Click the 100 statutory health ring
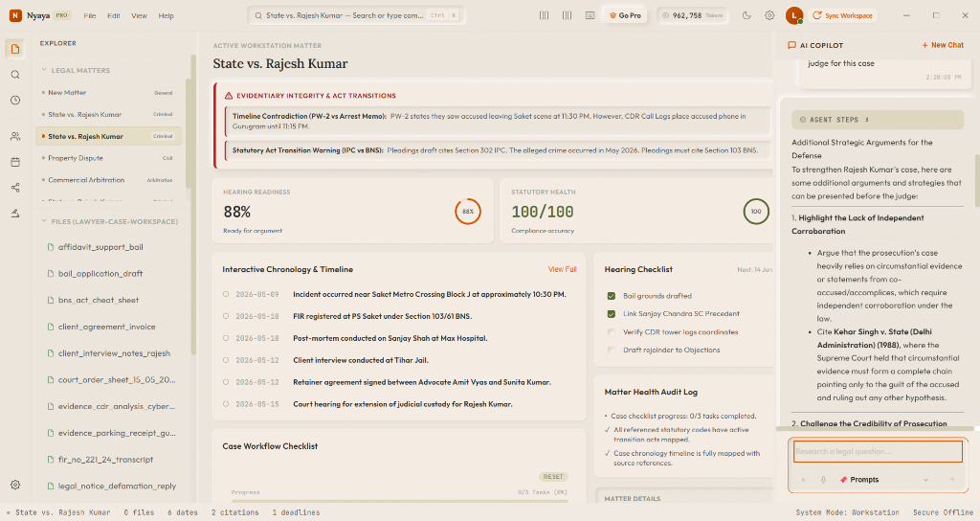Screen dimensions: 980x521 (756, 212)
